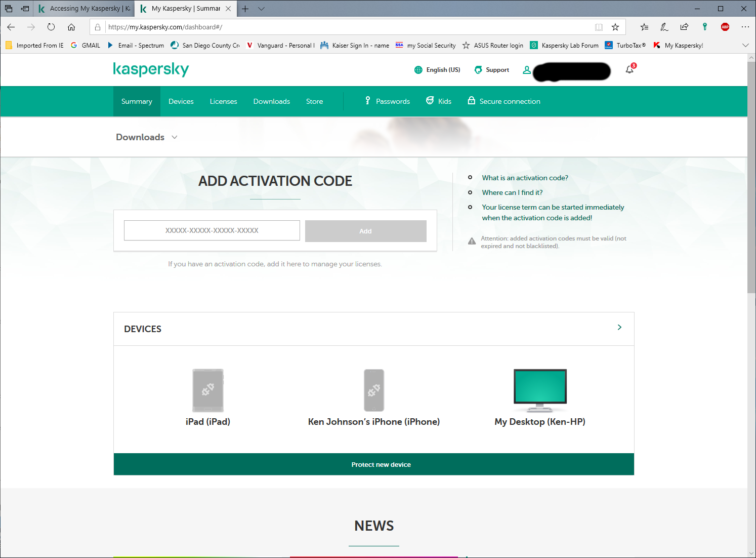Click the add notes pen icon
Image resolution: width=756 pixels, height=558 pixels.
pyautogui.click(x=664, y=27)
